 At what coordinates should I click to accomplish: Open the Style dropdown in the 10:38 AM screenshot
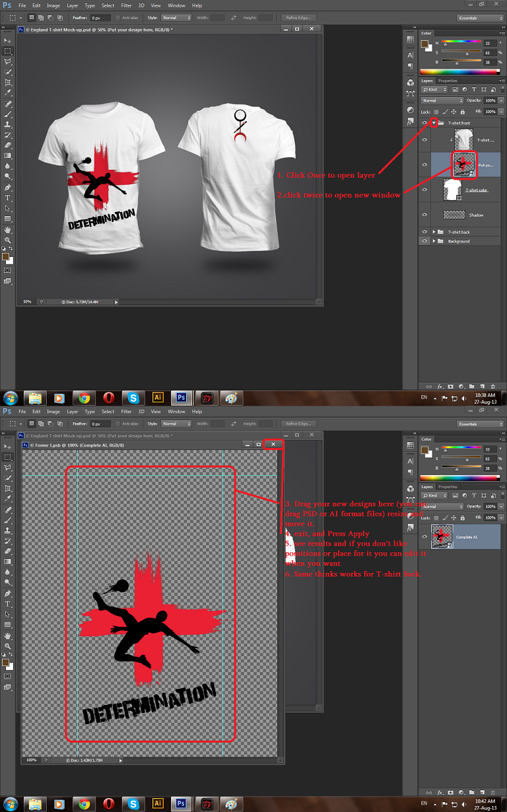coord(176,18)
